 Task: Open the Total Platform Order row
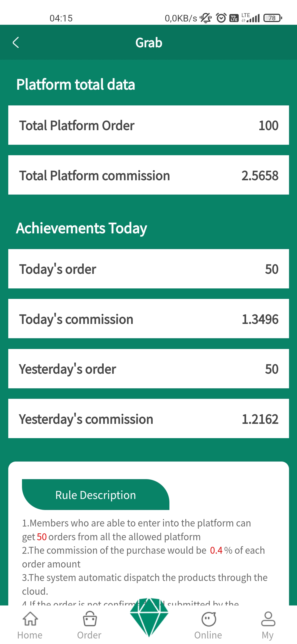(x=148, y=125)
